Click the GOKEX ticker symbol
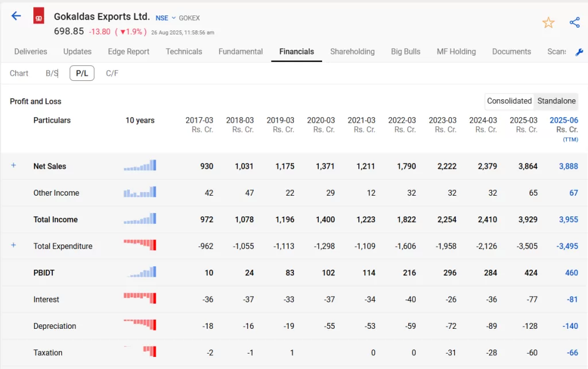This screenshot has width=588, height=369. [189, 18]
